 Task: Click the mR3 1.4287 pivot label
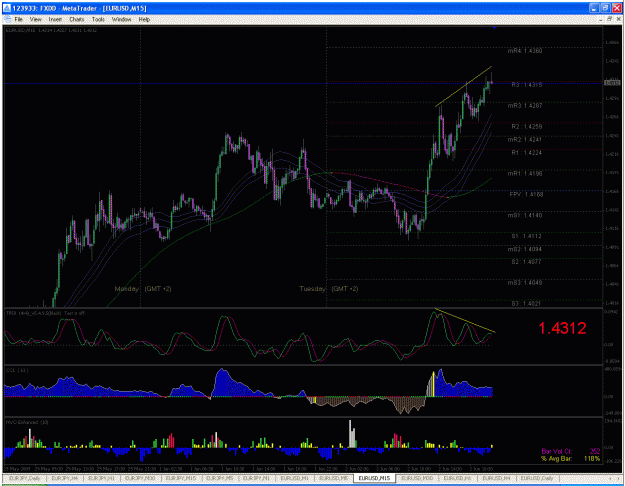525,106
